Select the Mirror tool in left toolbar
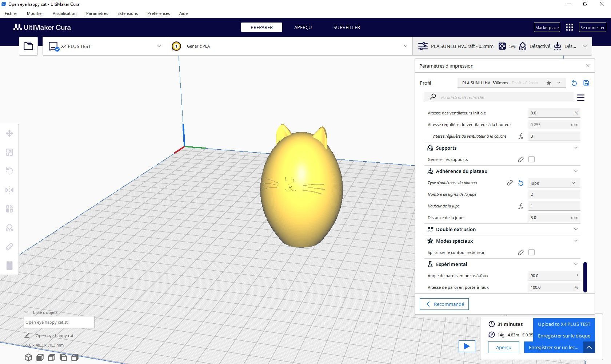 (x=9, y=190)
